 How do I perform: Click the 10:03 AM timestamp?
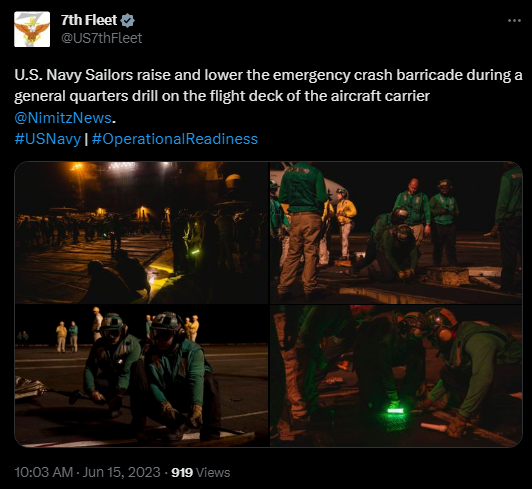coord(43,472)
